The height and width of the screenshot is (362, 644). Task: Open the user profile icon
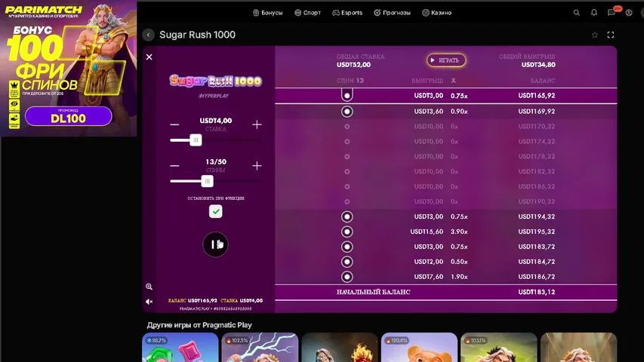pos(629,13)
